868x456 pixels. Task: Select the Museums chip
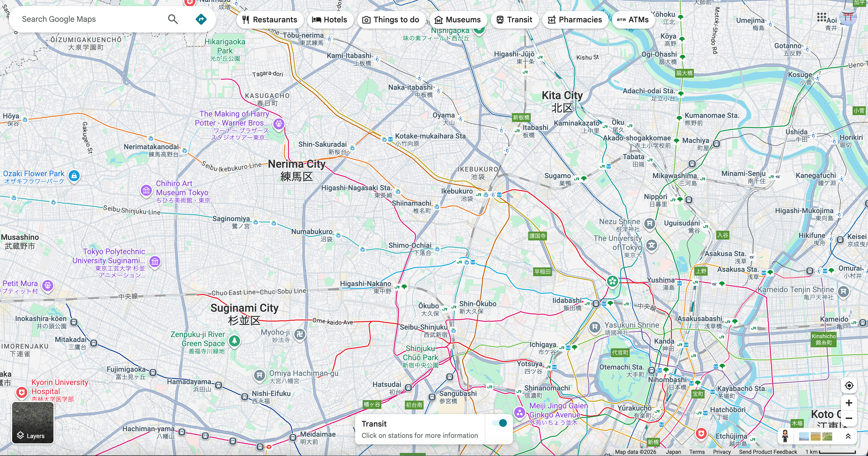point(458,20)
